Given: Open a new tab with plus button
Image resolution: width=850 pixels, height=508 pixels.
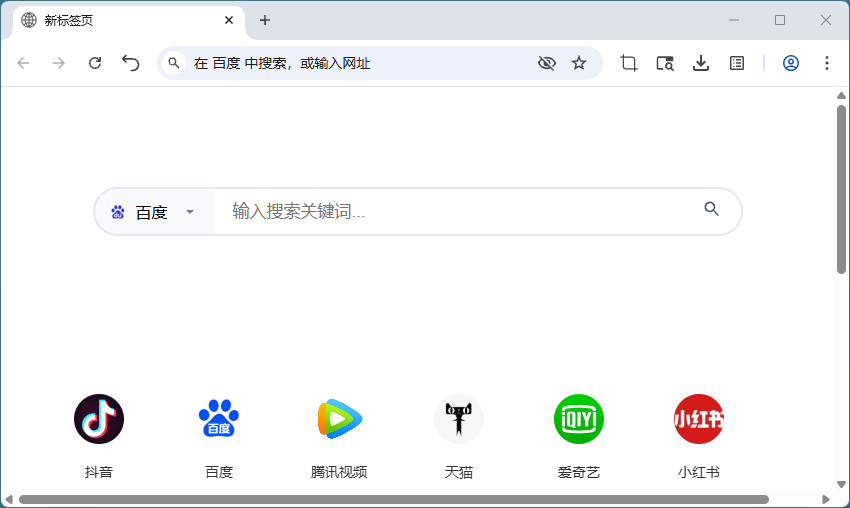Looking at the screenshot, I should [265, 20].
